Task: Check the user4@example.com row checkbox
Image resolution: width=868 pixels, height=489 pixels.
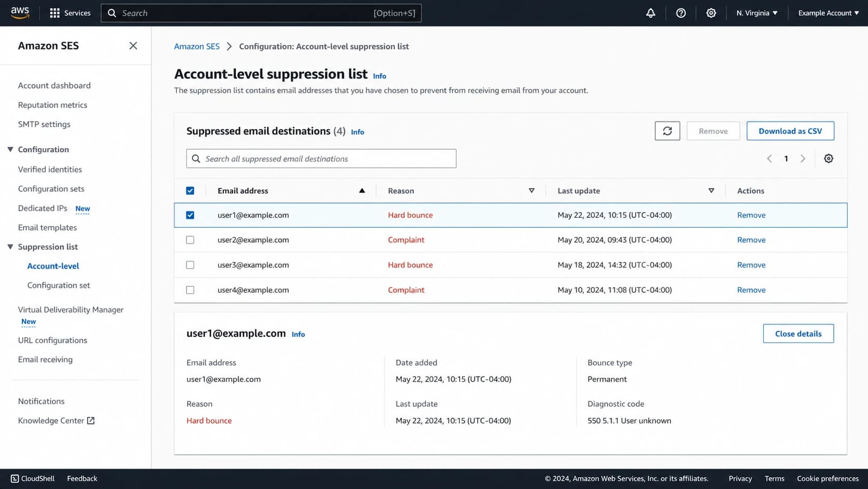Action: coord(190,290)
